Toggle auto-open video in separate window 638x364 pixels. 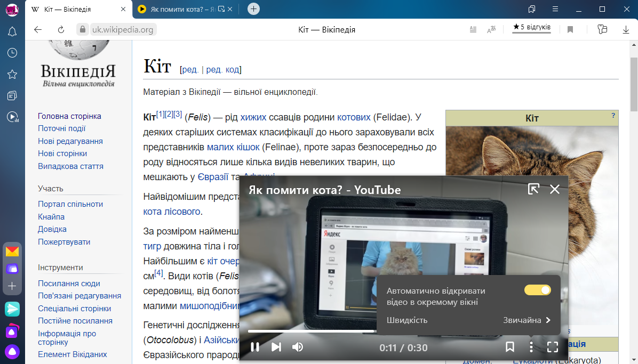pyautogui.click(x=538, y=290)
